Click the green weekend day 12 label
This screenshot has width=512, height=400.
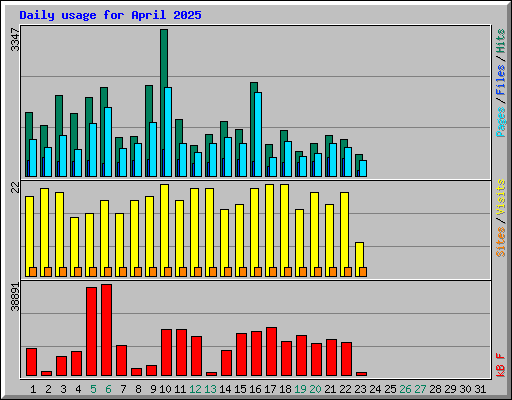[195, 389]
